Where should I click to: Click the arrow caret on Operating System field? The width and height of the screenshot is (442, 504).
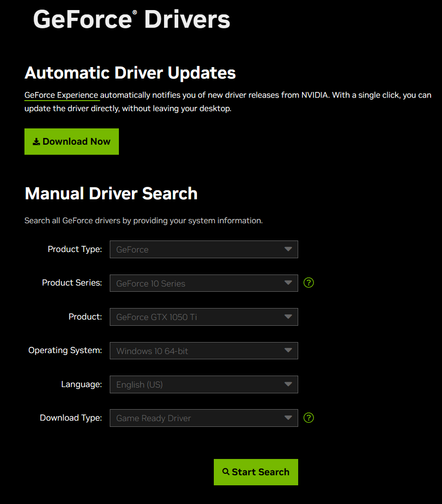point(288,350)
